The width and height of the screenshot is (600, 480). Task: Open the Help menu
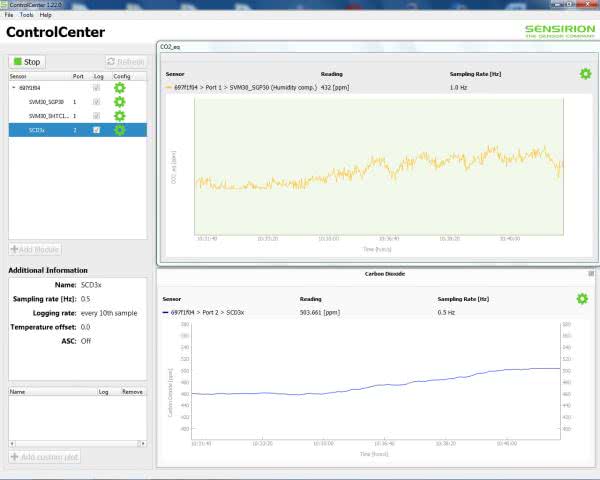[x=46, y=15]
